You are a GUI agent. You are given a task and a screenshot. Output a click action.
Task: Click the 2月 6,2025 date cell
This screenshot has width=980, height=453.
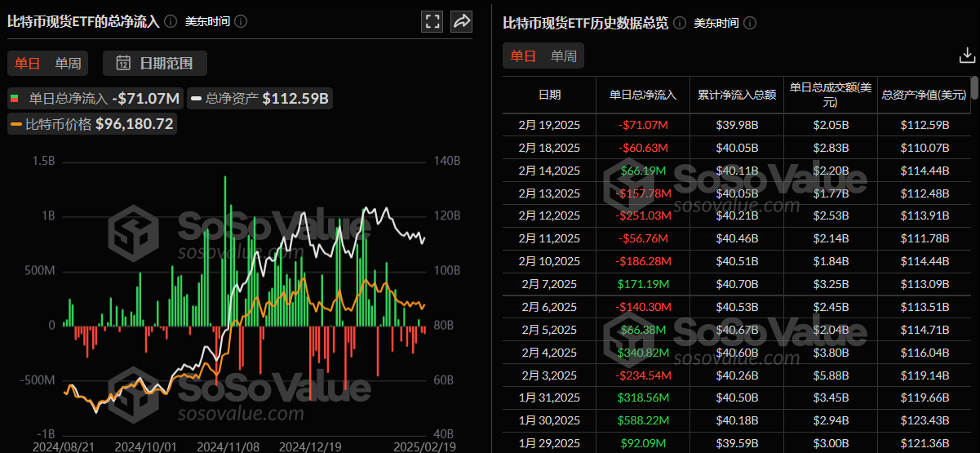pyautogui.click(x=549, y=307)
